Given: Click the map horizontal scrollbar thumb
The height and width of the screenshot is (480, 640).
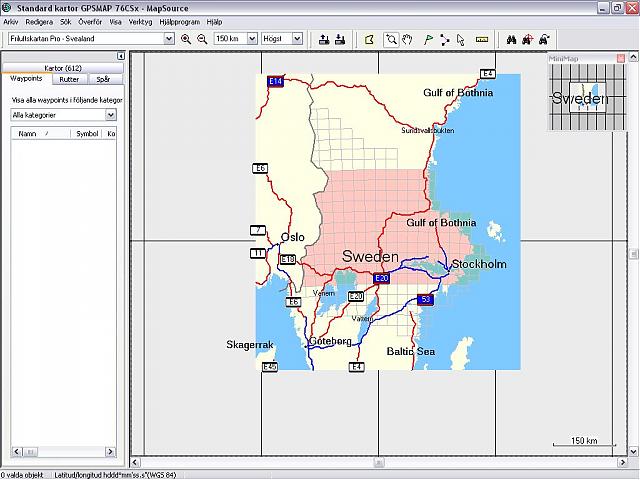Looking at the screenshot, I should [379, 462].
